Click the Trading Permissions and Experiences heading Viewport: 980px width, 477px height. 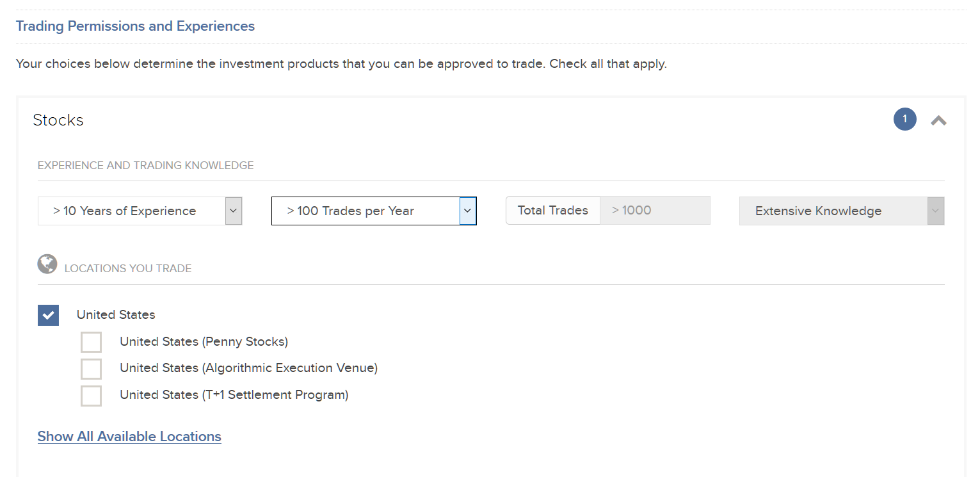(135, 26)
